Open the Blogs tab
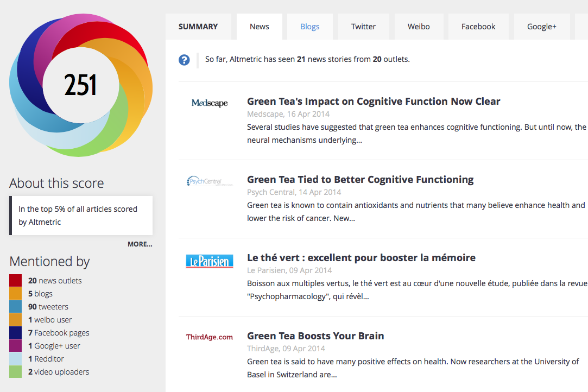588x392 pixels. pos(309,27)
